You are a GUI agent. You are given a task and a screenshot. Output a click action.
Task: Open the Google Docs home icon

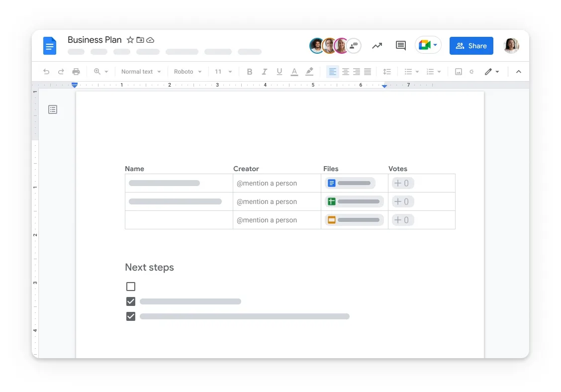tap(50, 46)
